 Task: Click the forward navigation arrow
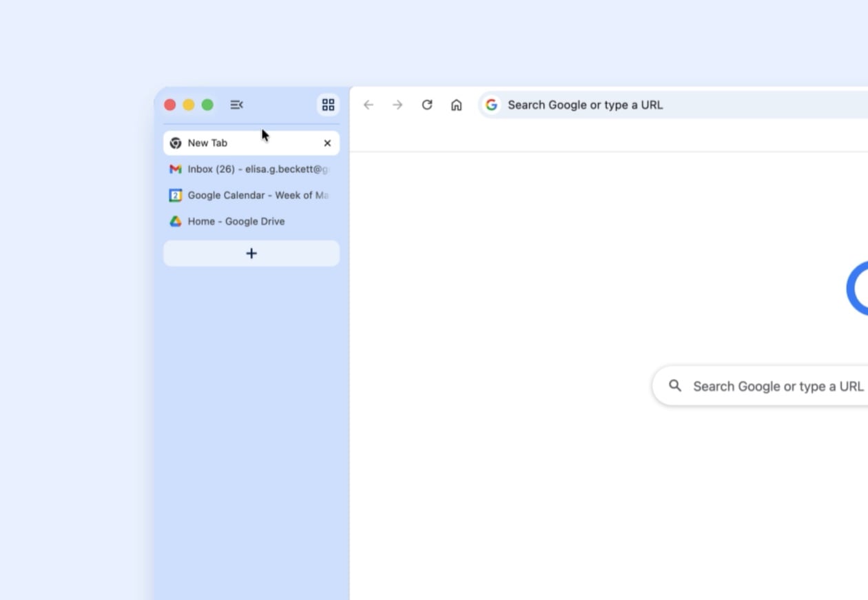tap(397, 105)
